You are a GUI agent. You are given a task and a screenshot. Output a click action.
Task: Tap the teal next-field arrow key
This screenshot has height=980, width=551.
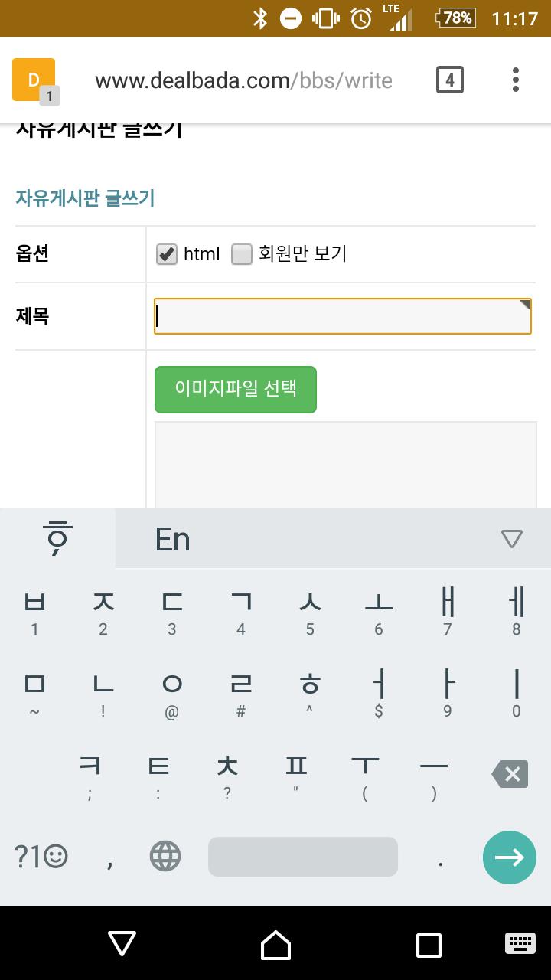[509, 857]
